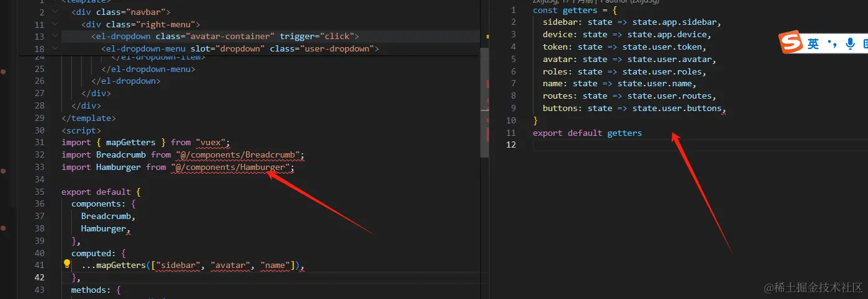The height and width of the screenshot is (299, 868).
Task: Click the closing </el-dropdown-menu> tag
Action: [148, 69]
